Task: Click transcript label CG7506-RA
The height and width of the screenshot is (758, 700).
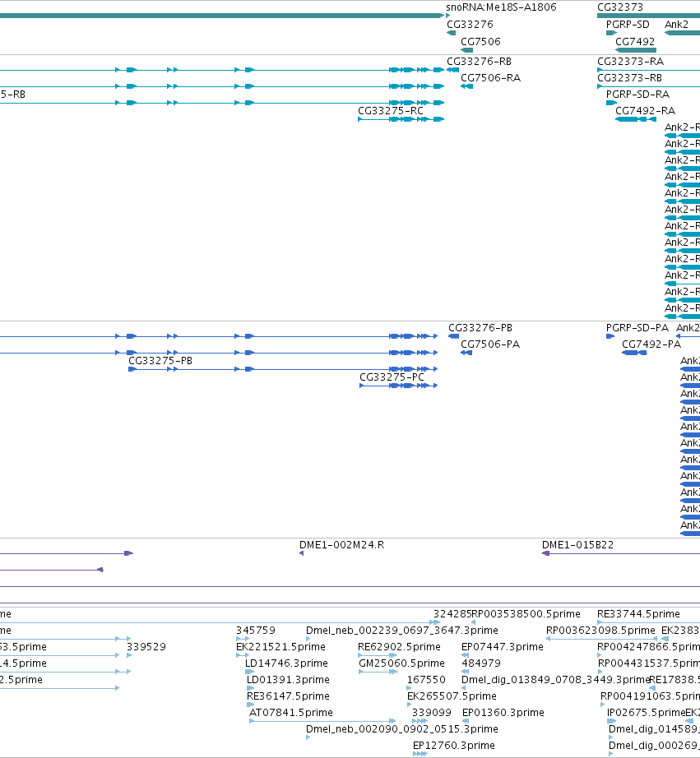Action: pyautogui.click(x=490, y=78)
